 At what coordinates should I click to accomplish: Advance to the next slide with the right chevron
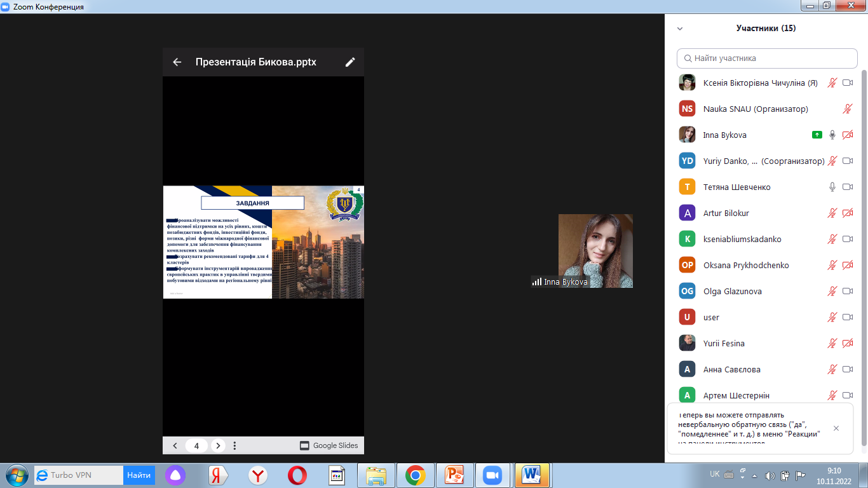click(x=217, y=445)
